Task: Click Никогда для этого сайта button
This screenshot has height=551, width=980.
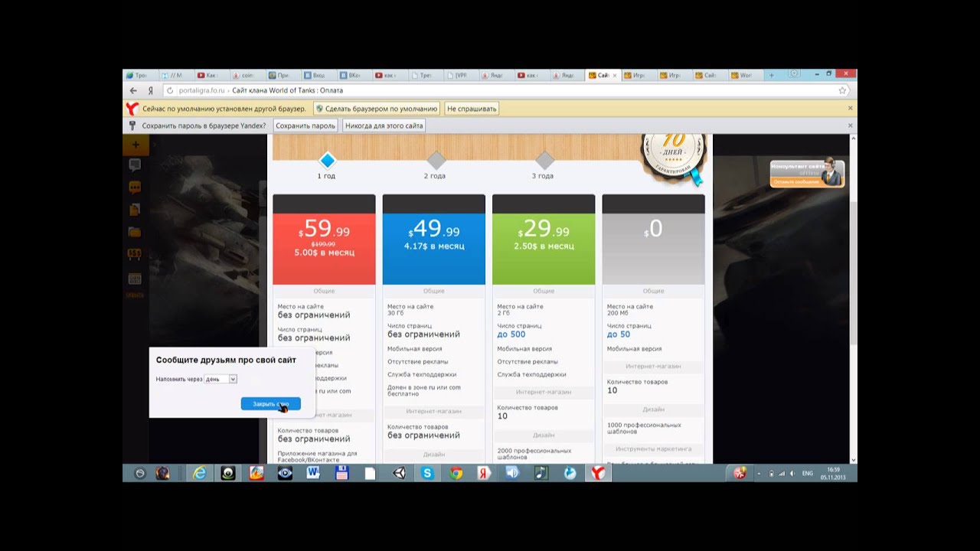Action: click(x=384, y=126)
